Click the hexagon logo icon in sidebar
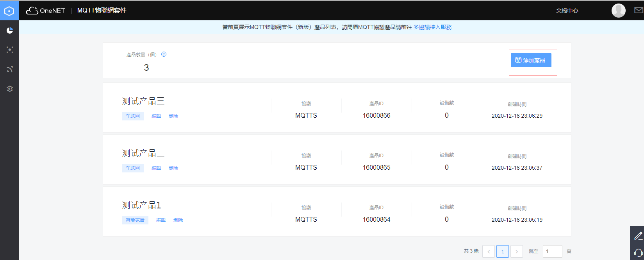The width and height of the screenshot is (644, 260). [x=9, y=11]
